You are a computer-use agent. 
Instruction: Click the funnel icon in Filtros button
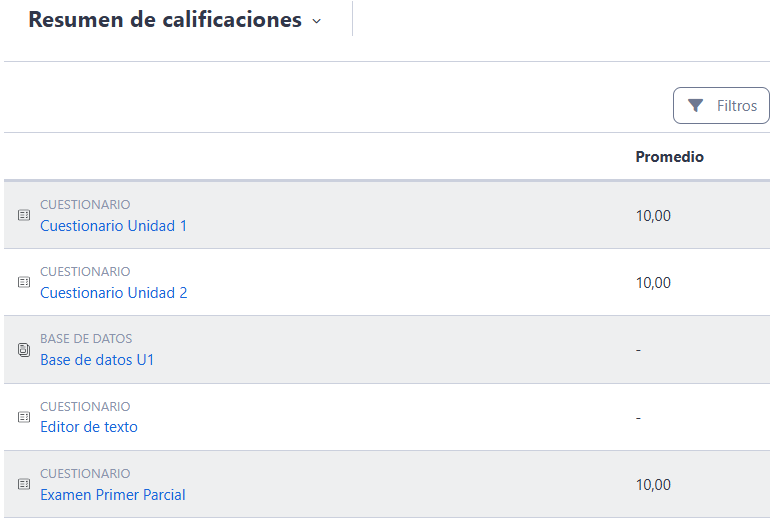pos(696,106)
